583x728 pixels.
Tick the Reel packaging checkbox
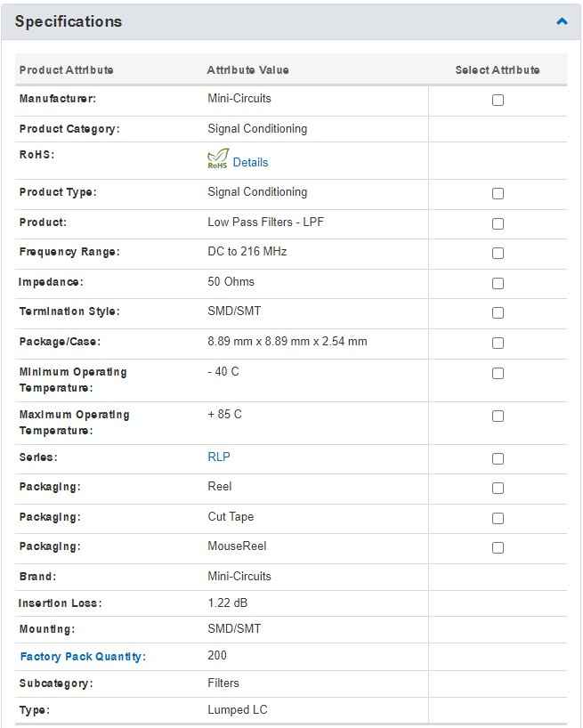(498, 489)
